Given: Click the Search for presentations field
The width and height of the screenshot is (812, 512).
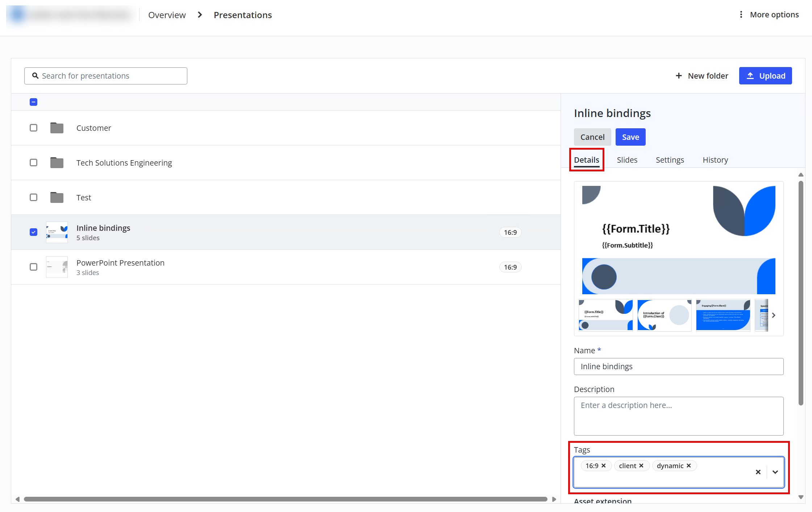Looking at the screenshot, I should tap(106, 76).
